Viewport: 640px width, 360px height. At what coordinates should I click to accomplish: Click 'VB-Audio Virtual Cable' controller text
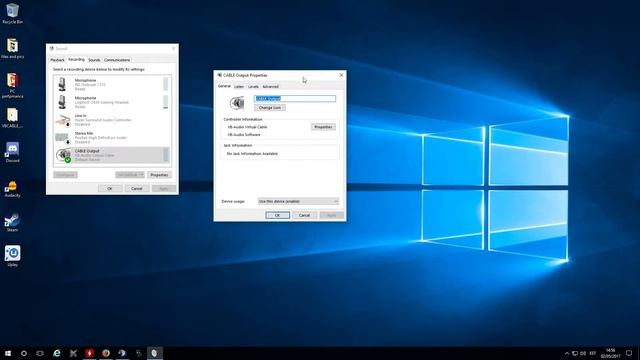point(247,127)
